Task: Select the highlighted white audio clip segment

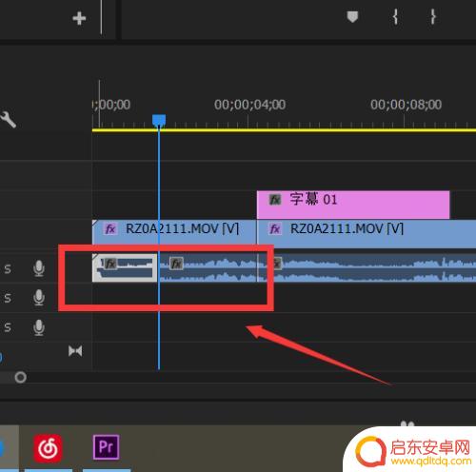Action: [125, 267]
